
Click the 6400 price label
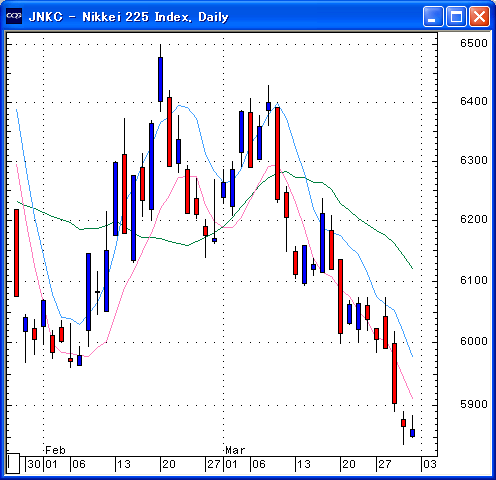click(474, 101)
